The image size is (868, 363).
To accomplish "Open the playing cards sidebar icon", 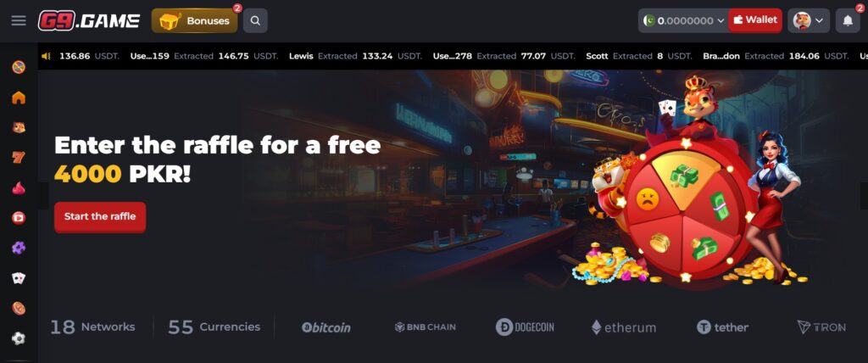I will [19, 277].
